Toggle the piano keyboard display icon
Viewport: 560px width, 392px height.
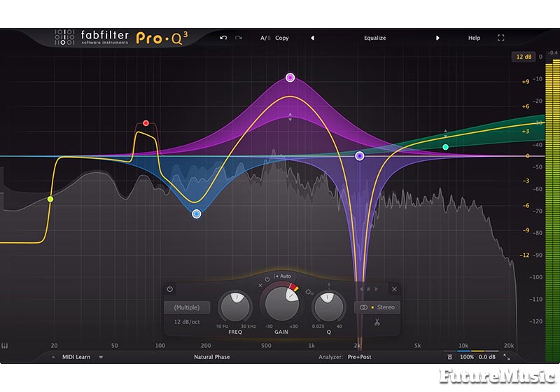5,346
